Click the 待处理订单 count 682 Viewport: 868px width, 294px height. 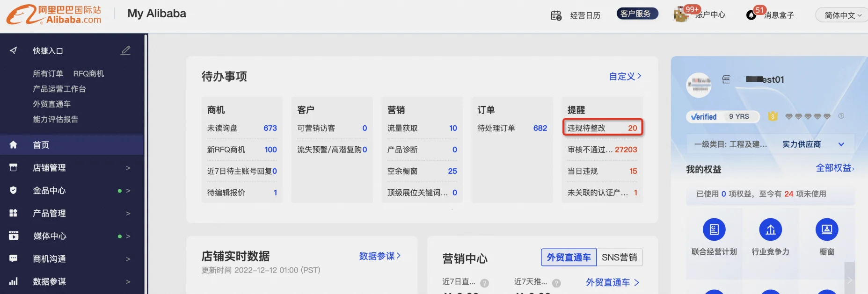pos(540,128)
